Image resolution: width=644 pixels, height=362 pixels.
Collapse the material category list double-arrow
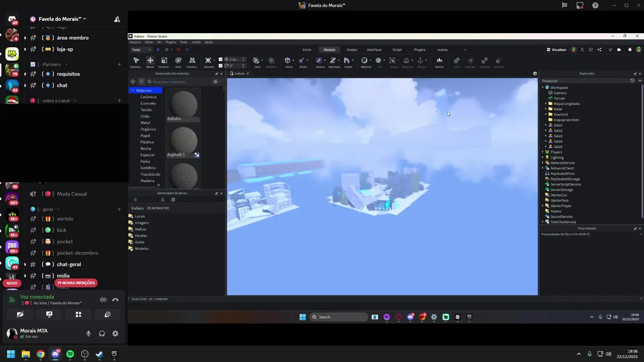point(159,185)
